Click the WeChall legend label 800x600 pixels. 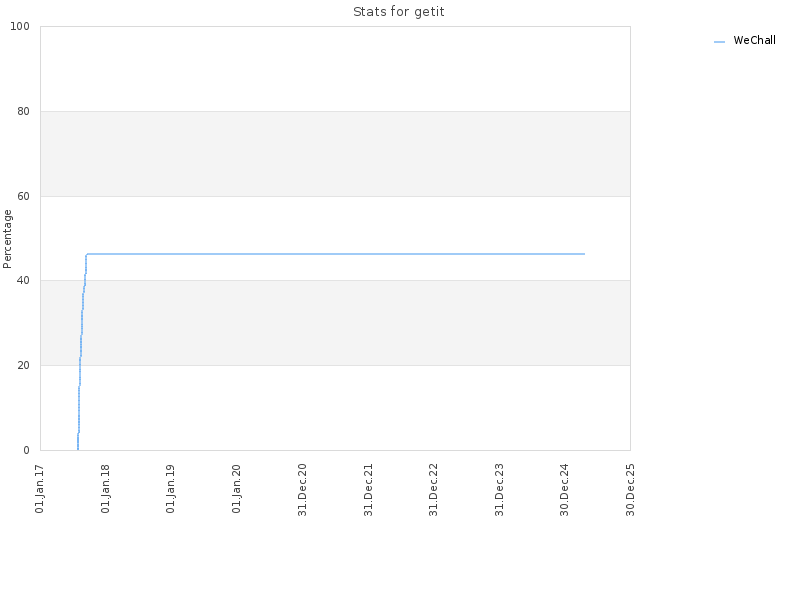pyautogui.click(x=754, y=40)
